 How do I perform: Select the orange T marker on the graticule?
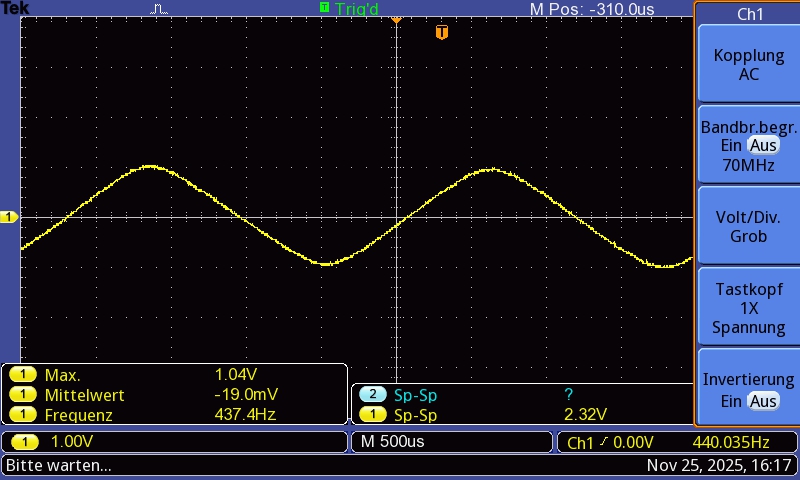coord(442,33)
